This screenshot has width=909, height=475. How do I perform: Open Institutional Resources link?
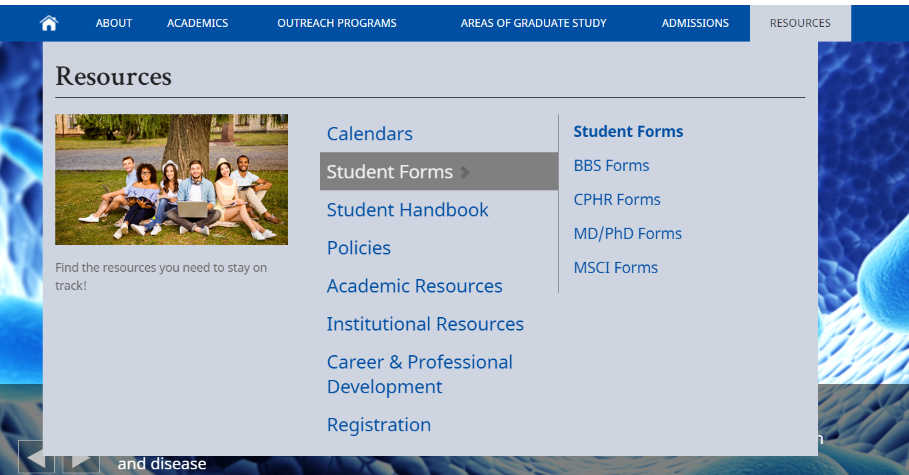[x=425, y=324]
